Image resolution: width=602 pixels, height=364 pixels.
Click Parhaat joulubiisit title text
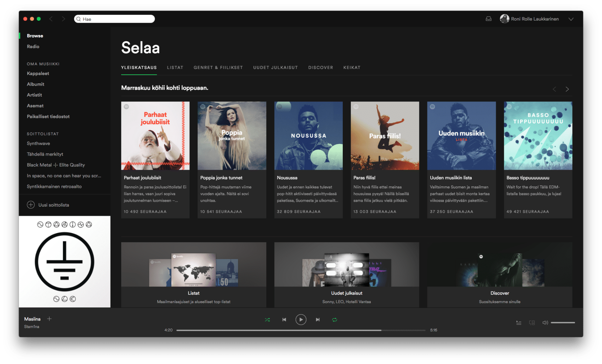[x=142, y=178]
